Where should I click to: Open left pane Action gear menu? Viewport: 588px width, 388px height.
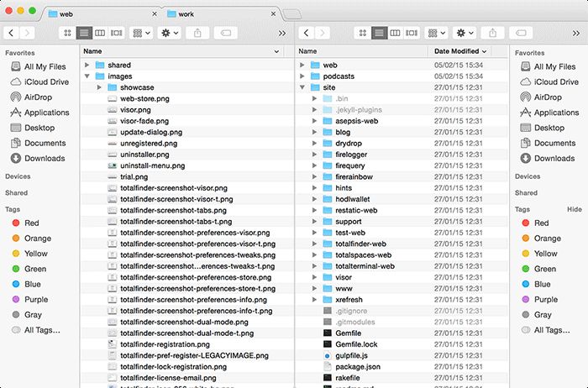170,33
